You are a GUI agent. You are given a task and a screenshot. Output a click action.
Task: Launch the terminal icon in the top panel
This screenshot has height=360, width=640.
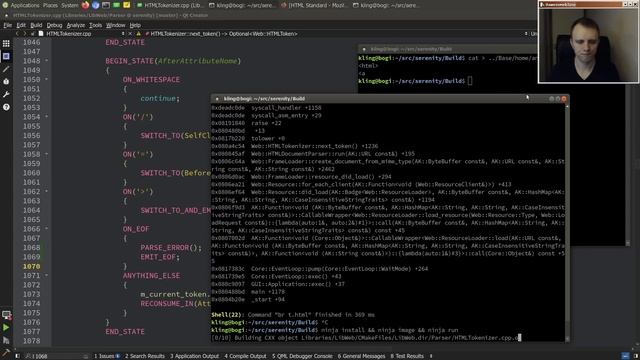tap(106, 5)
